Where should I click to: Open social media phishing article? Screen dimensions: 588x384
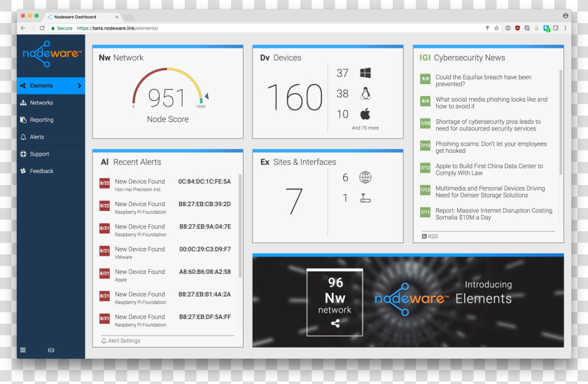pyautogui.click(x=491, y=102)
